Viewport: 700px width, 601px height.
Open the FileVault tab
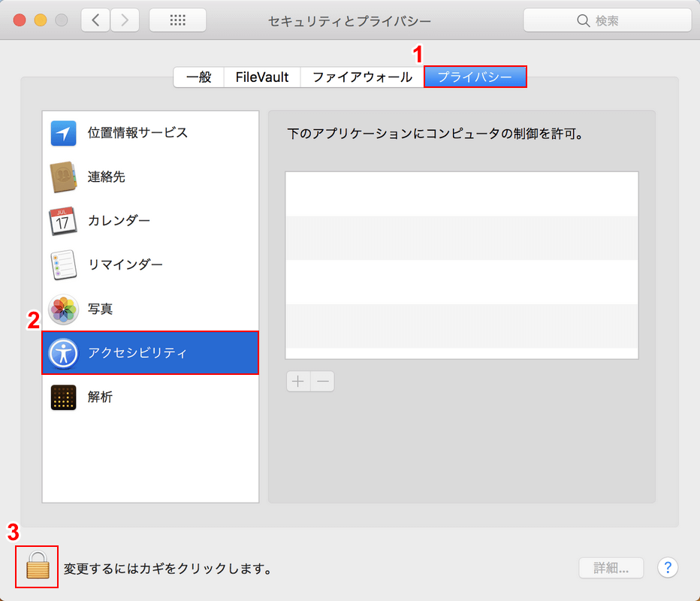click(x=261, y=76)
